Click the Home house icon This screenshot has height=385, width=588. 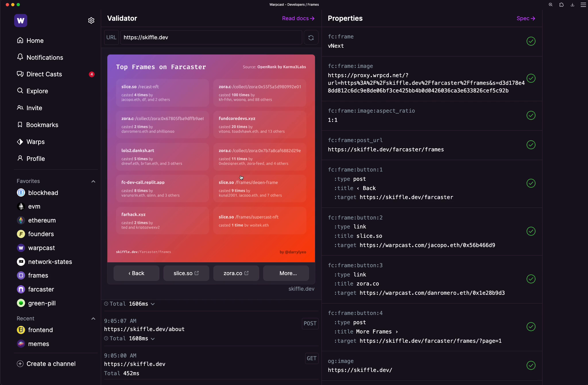(20, 40)
